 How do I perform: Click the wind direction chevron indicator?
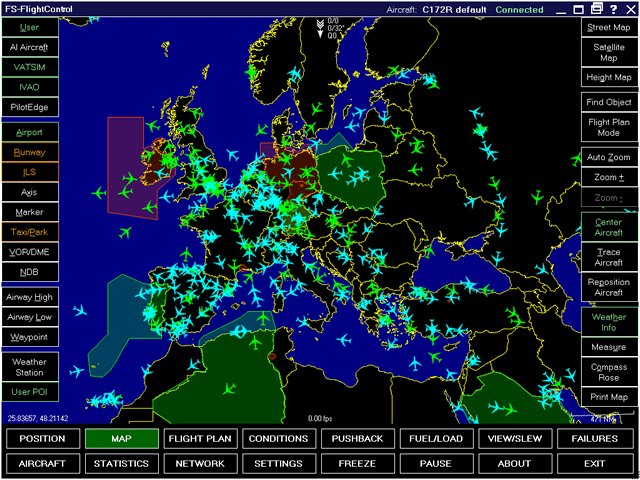(x=319, y=27)
